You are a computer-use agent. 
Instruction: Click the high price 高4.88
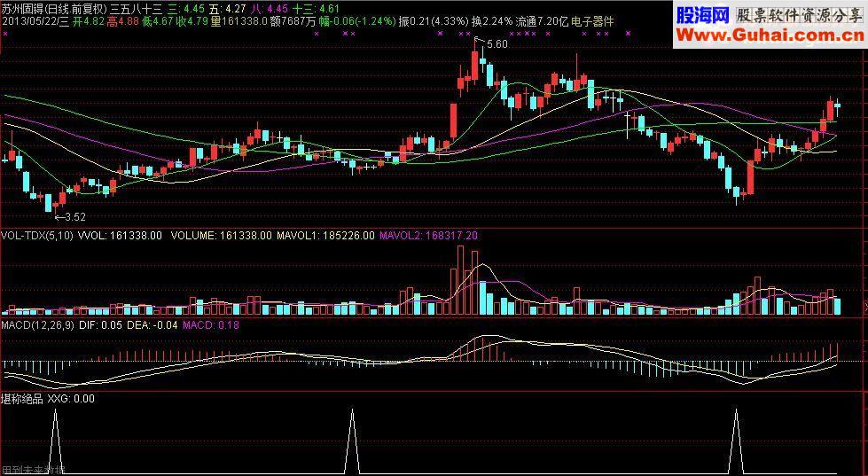pos(124,22)
